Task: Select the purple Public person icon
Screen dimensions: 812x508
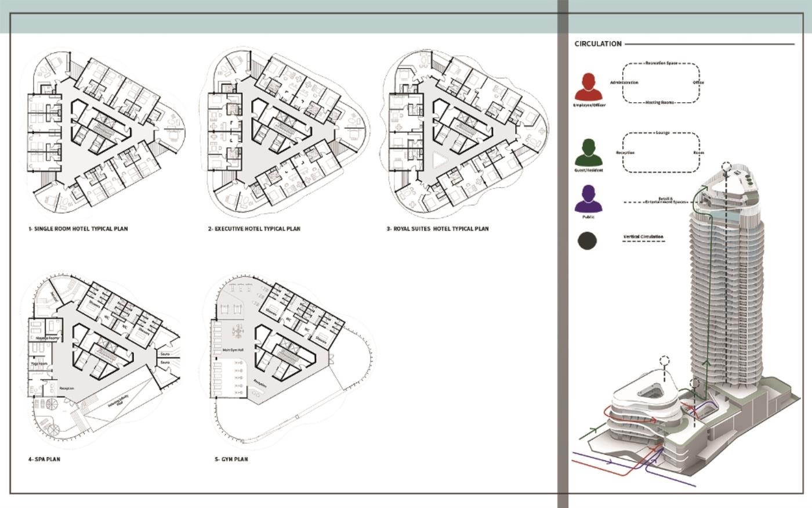Action: pyautogui.click(x=589, y=199)
